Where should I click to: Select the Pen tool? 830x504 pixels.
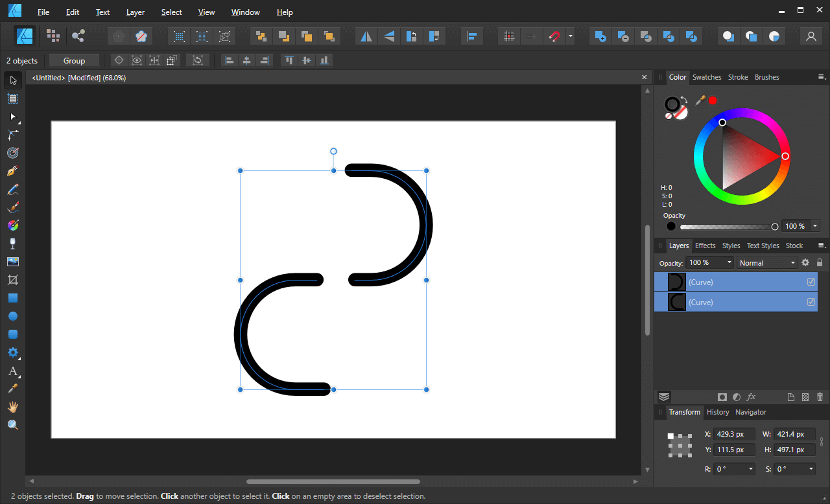12,170
